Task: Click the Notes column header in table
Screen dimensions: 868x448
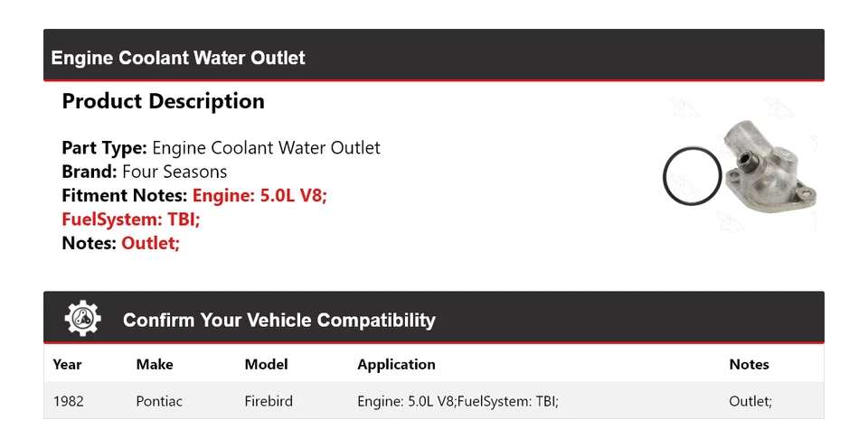Action: click(x=749, y=365)
